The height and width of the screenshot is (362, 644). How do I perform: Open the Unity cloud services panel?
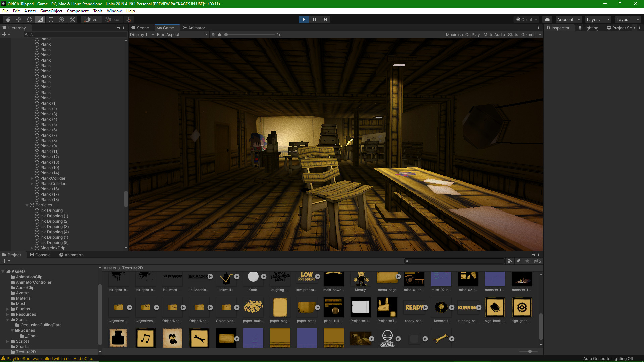point(547,19)
